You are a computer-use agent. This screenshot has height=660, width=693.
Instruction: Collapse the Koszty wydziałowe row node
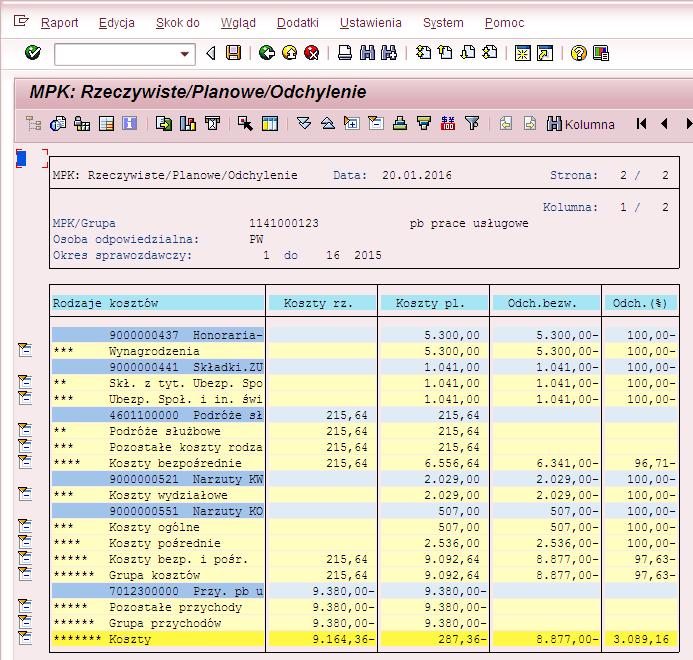click(x=25, y=494)
